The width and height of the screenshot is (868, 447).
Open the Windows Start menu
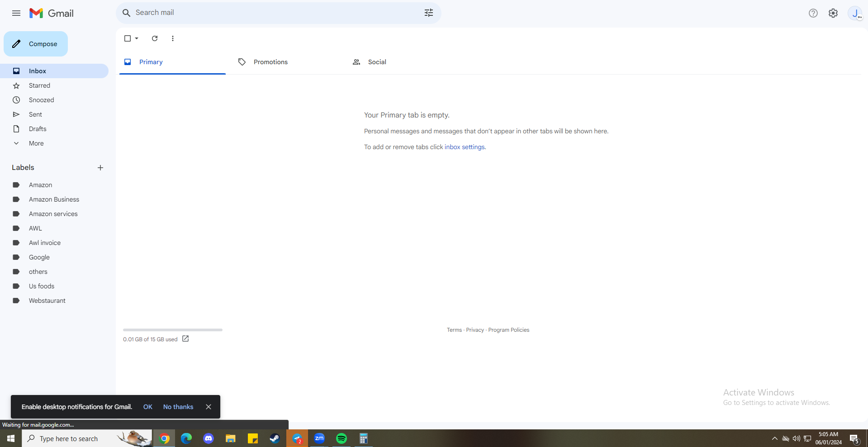11,438
